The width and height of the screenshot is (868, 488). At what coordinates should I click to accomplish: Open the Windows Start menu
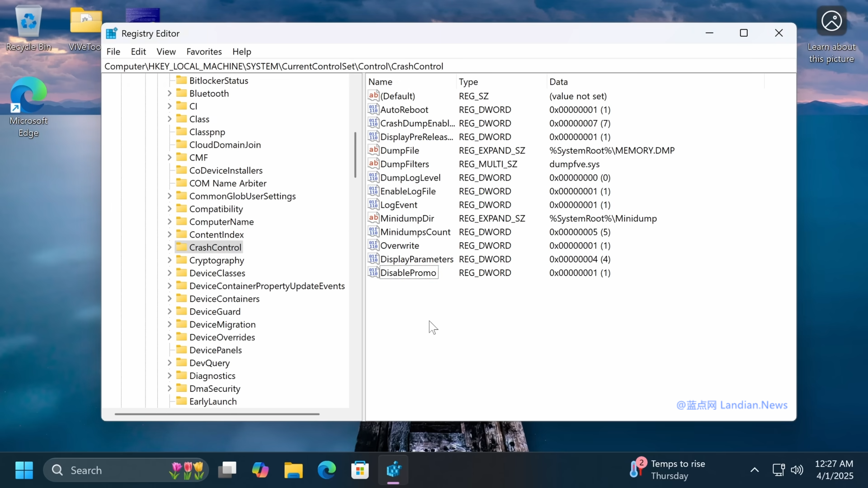coord(24,470)
